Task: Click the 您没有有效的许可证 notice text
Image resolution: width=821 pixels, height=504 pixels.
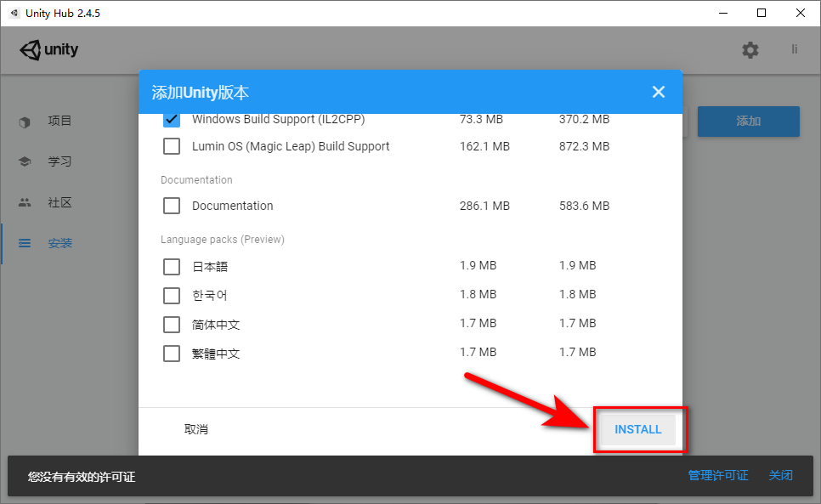Action: click(x=81, y=477)
